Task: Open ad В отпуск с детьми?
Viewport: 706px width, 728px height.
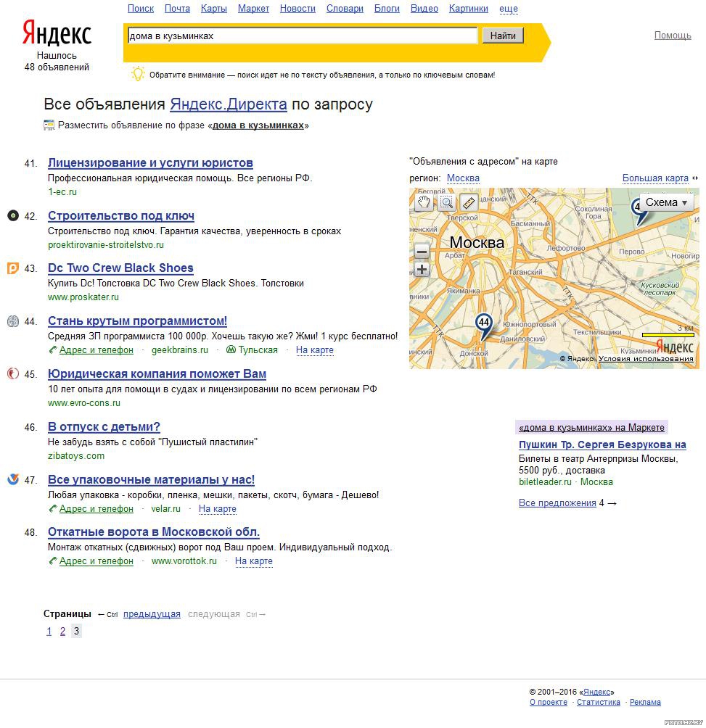Action: tap(104, 426)
